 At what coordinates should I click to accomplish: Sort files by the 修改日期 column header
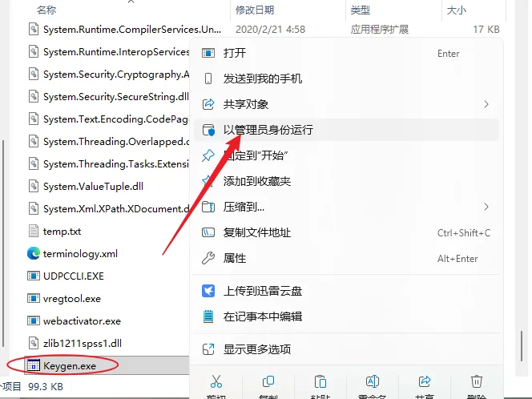coord(255,10)
